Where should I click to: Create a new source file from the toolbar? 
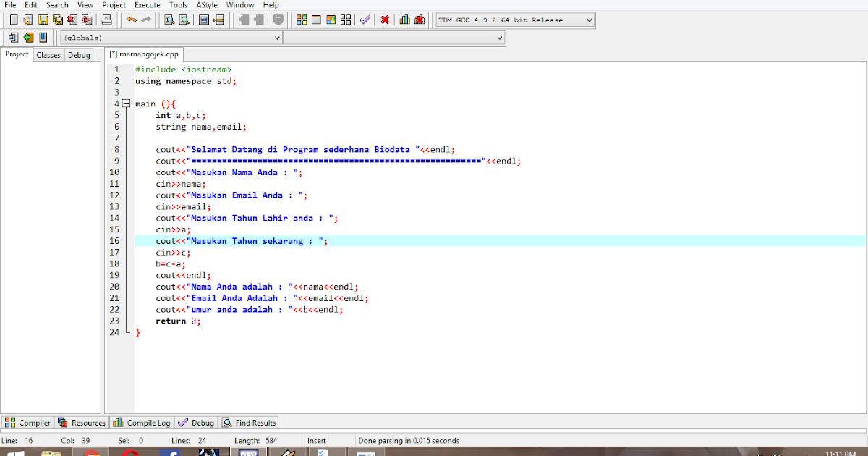click(12, 20)
